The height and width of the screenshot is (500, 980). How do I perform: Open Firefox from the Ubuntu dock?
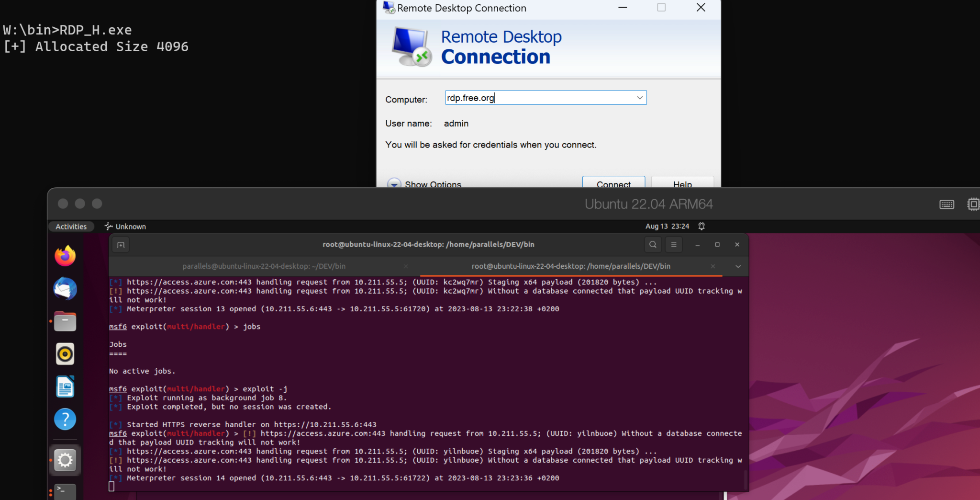click(x=65, y=256)
